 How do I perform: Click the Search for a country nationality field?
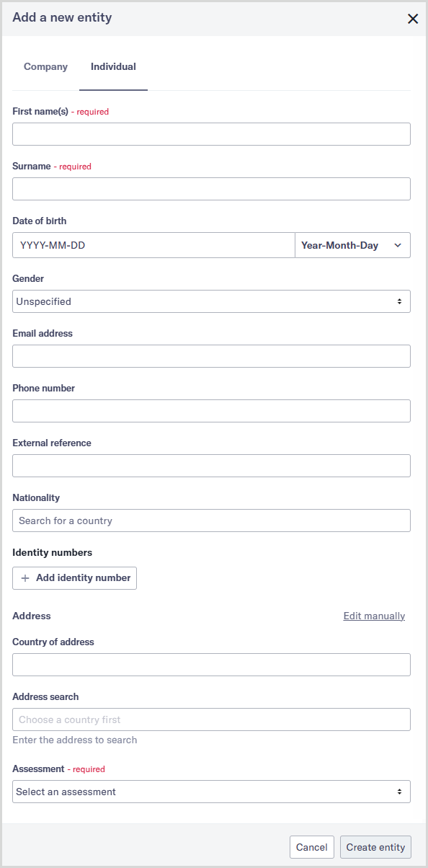(x=211, y=521)
